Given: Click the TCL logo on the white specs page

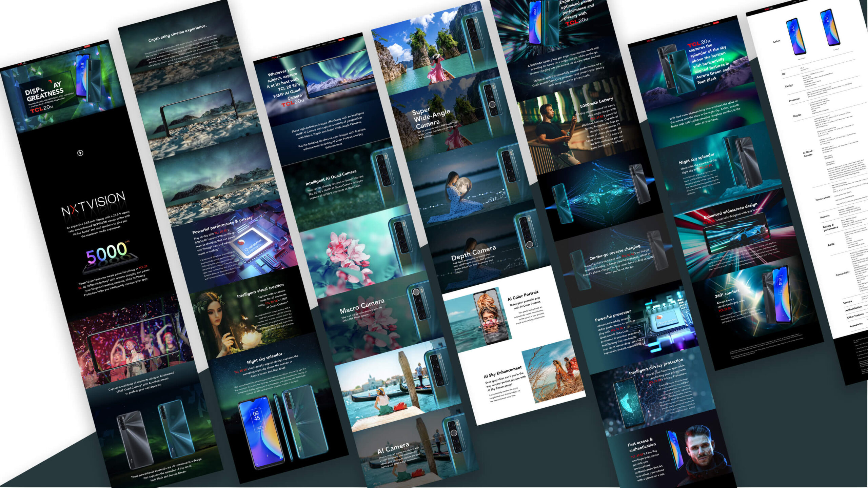Looking at the screenshot, I should (769, 8).
